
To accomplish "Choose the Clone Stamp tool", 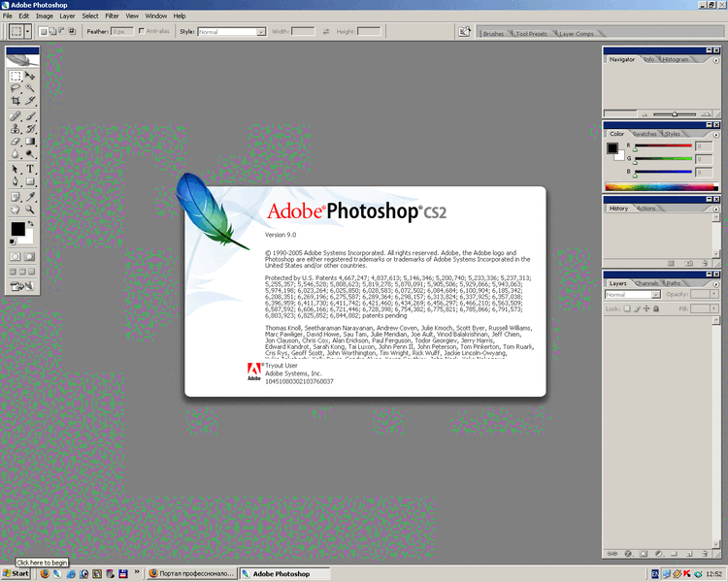I will [16, 129].
